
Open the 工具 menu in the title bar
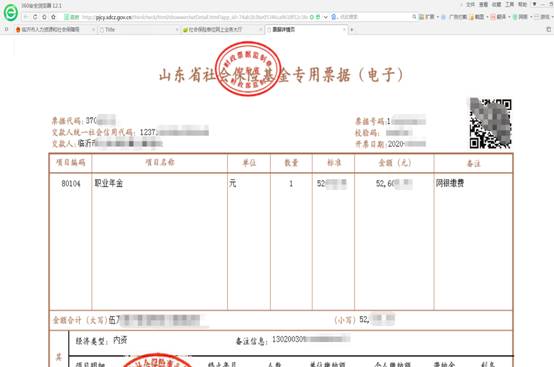(509, 5)
